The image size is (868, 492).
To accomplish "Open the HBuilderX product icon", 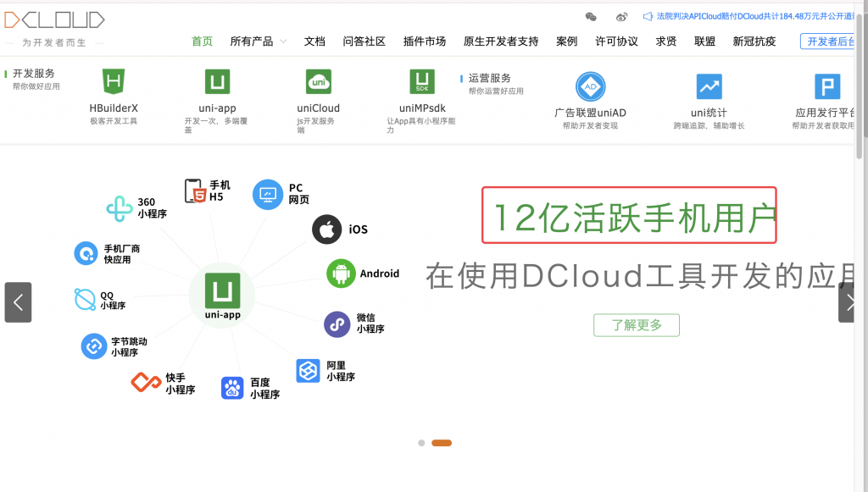I will click(114, 81).
